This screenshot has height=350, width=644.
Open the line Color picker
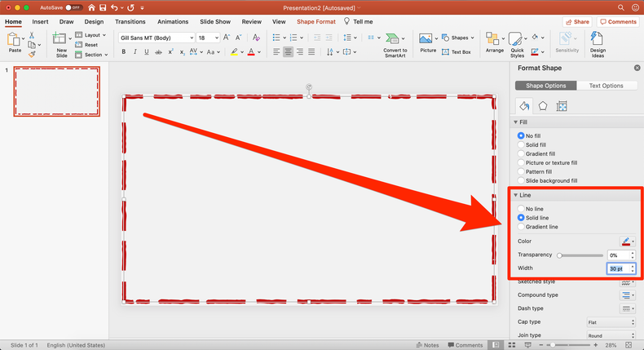click(628, 241)
